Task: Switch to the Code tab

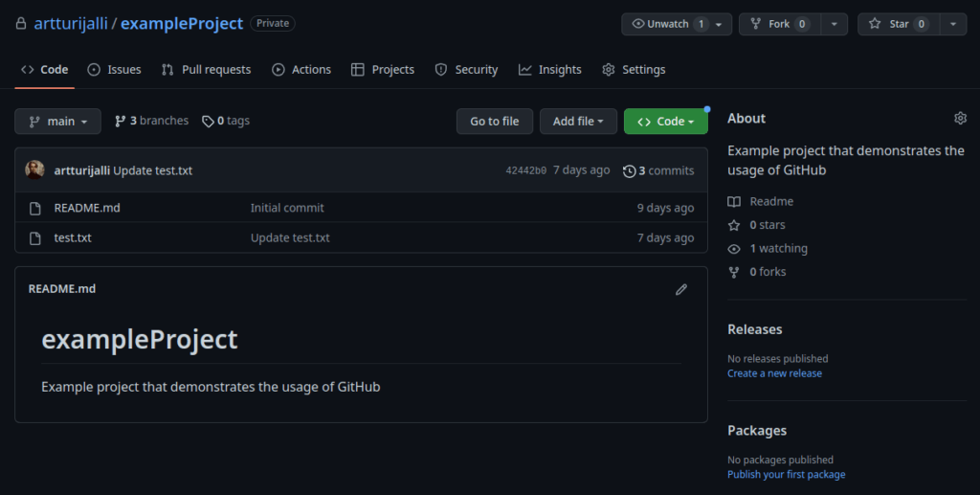Action: [x=44, y=69]
